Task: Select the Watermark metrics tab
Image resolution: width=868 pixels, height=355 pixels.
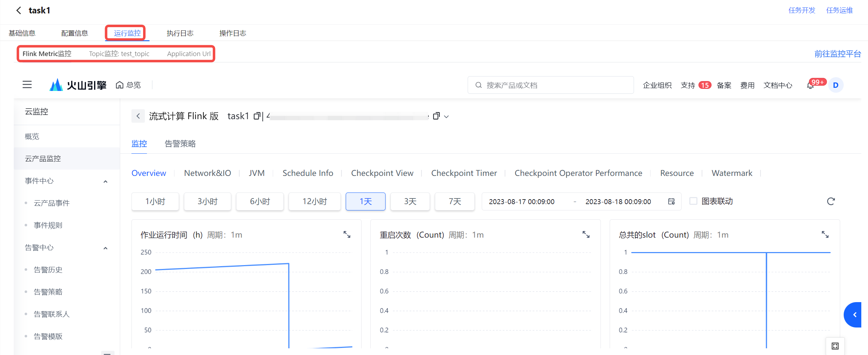Action: pyautogui.click(x=732, y=173)
